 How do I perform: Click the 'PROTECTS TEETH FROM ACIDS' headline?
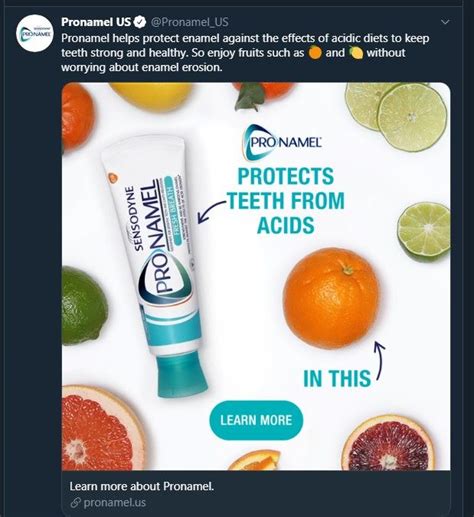click(x=286, y=201)
